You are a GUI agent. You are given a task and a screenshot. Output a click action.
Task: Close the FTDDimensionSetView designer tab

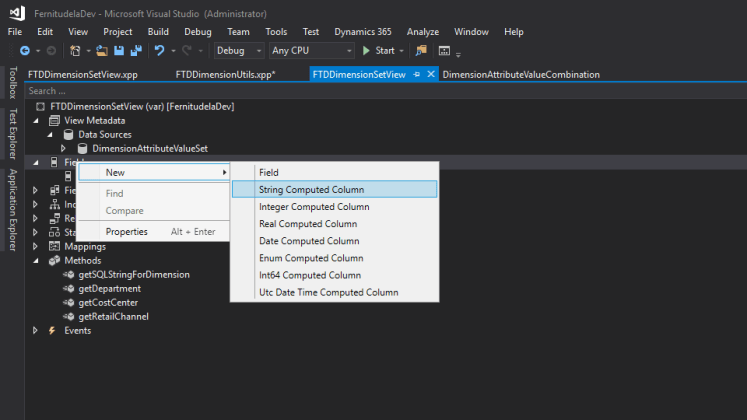click(x=431, y=74)
